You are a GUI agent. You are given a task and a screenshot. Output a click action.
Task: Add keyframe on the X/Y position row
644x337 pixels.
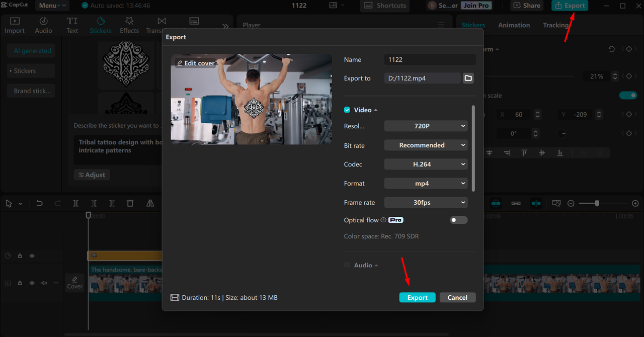pos(629,115)
